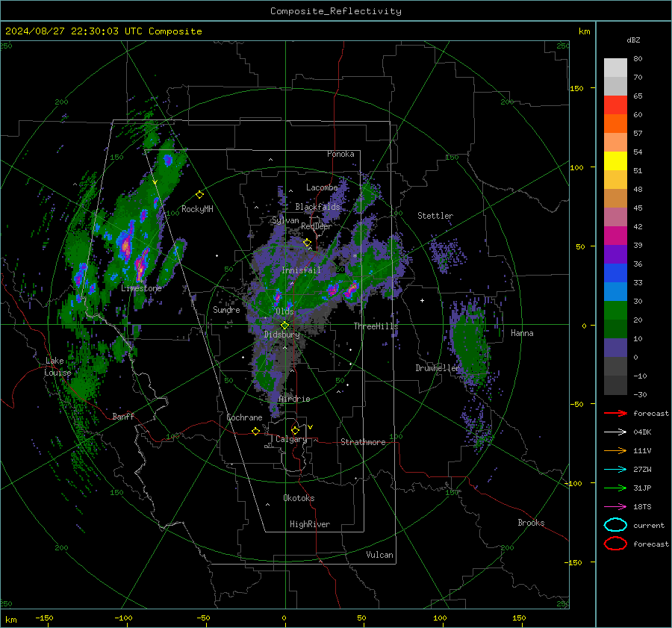Click the white 04DK arrow legend icon

615,432
